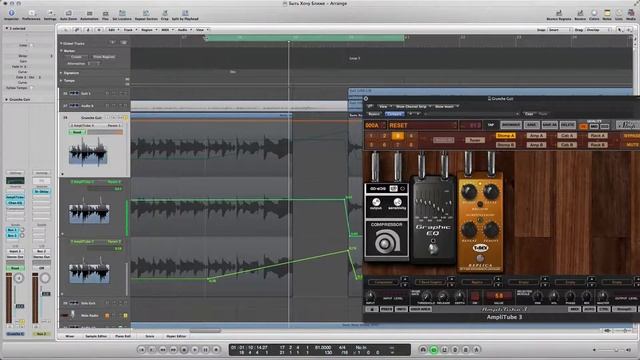640x360 pixels.
Task: Click the Set Locators toolbar icon
Action: coord(122,15)
